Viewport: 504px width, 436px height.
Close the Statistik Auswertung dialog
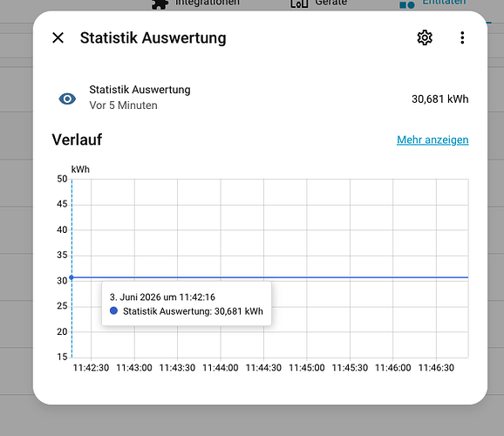click(58, 37)
